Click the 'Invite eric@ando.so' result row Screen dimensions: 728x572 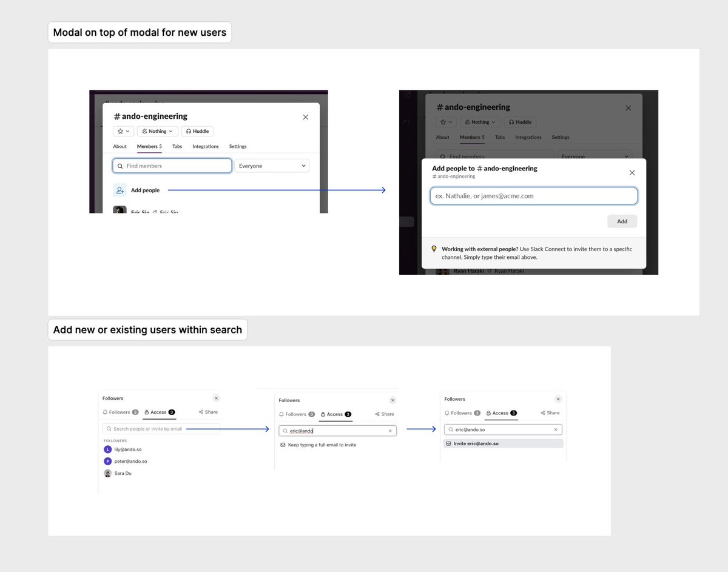click(x=504, y=443)
